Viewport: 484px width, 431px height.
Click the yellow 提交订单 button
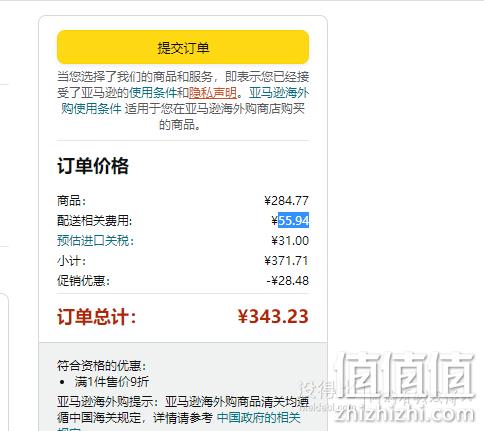[183, 47]
